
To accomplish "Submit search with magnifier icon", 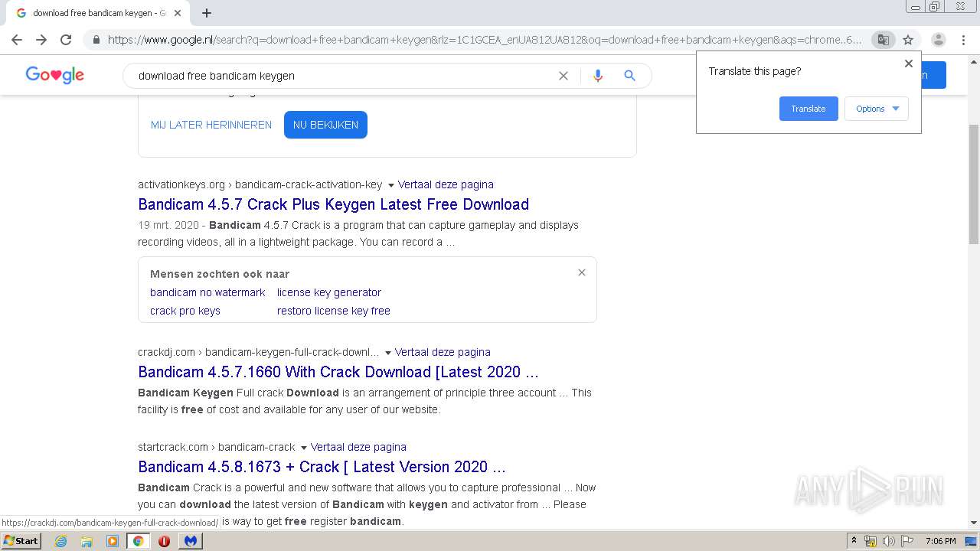I will tap(629, 76).
